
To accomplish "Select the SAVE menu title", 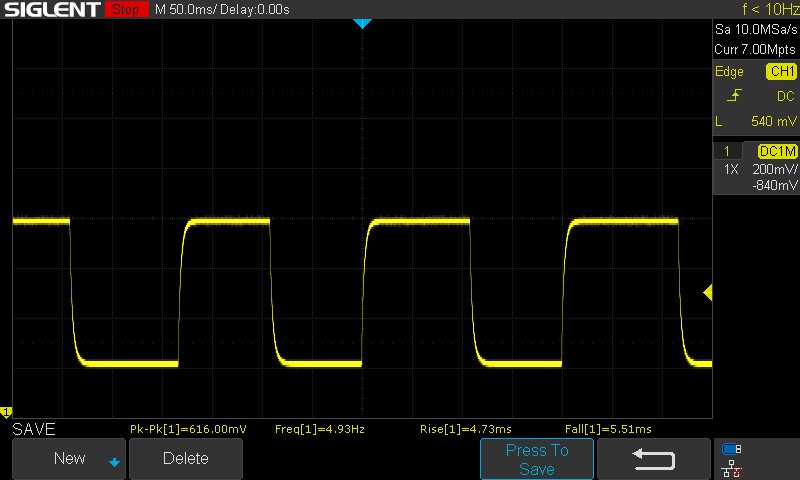I will (x=34, y=429).
